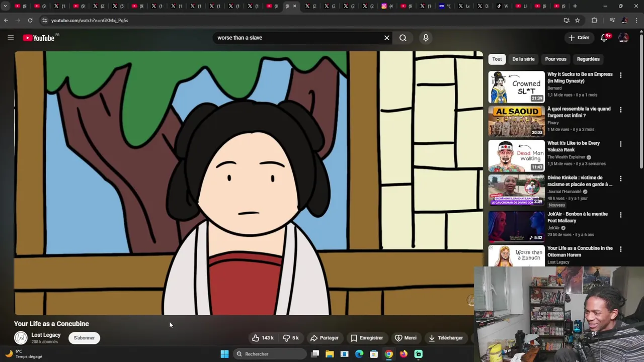Click the video player to pause

pyautogui.click(x=249, y=183)
